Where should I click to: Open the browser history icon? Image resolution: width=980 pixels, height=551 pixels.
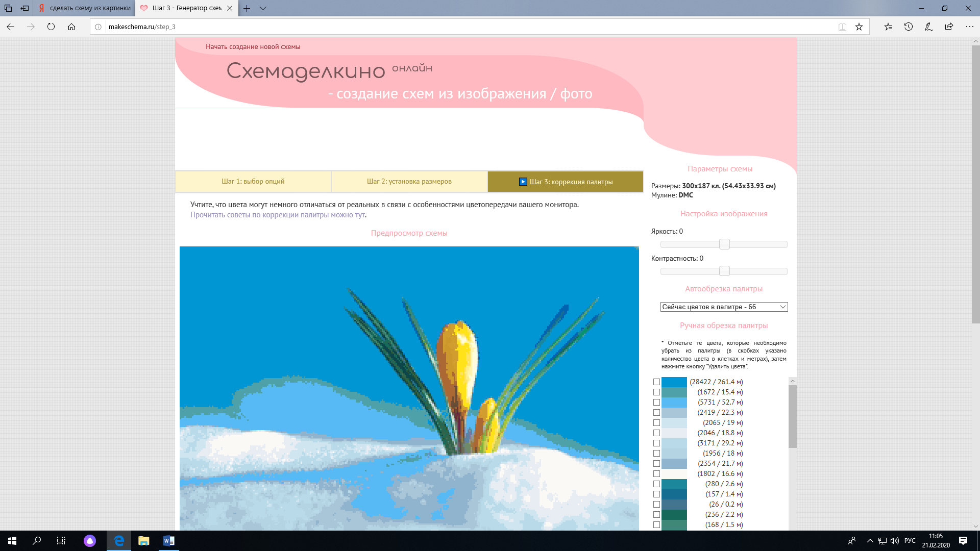coord(909,27)
